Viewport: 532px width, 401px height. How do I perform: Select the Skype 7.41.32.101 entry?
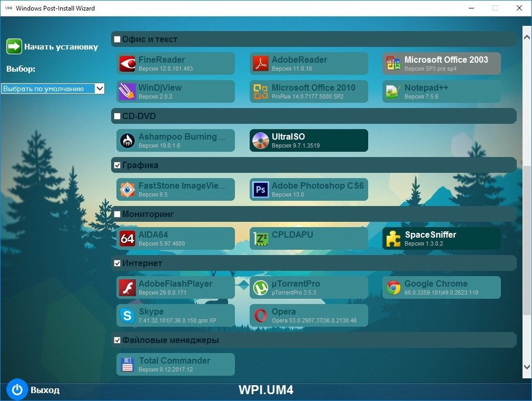pyautogui.click(x=175, y=316)
